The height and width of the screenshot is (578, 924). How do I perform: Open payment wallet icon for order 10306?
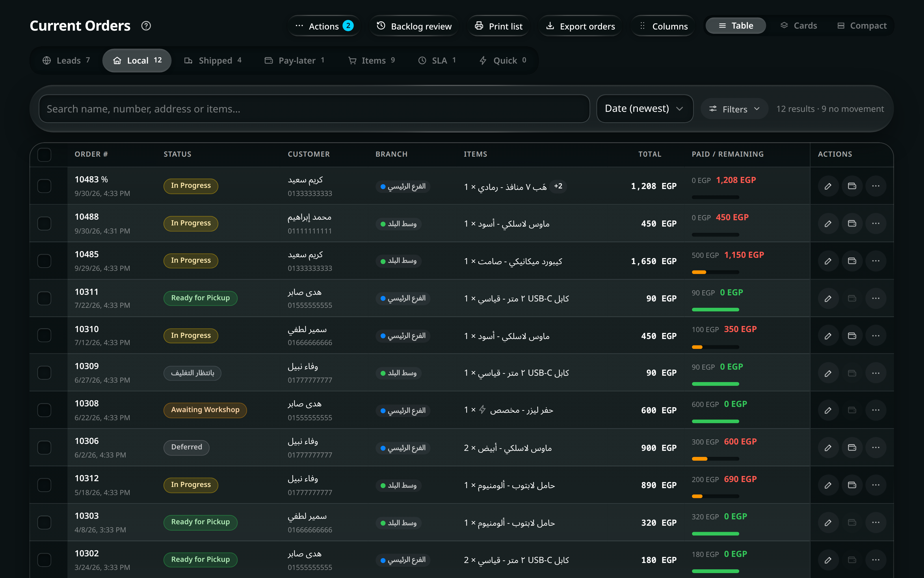click(x=852, y=448)
